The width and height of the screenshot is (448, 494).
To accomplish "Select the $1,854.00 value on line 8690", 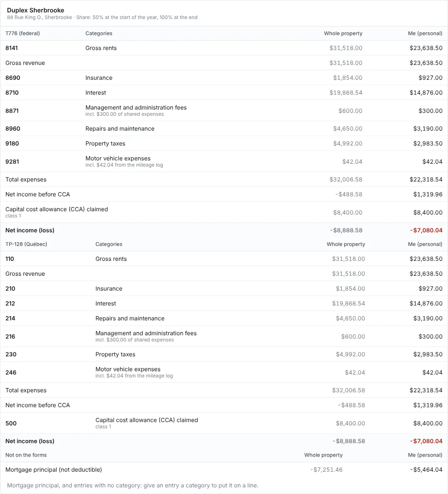I will tap(348, 78).
